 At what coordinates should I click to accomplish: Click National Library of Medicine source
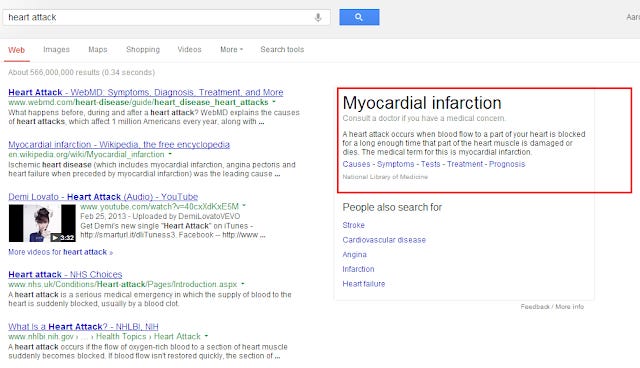385,177
